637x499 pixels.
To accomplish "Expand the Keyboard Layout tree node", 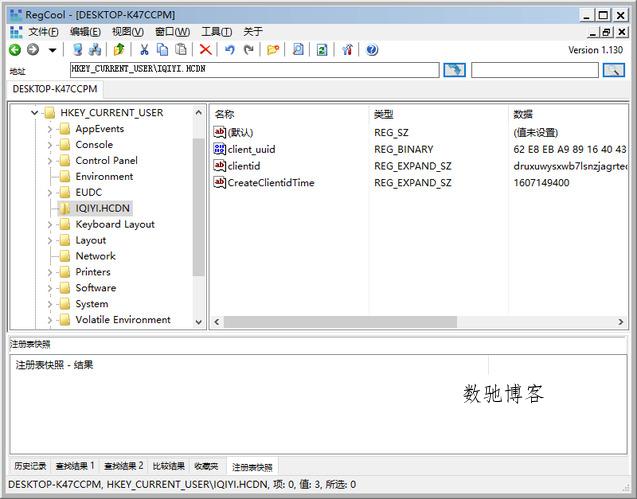I will pos(50,225).
